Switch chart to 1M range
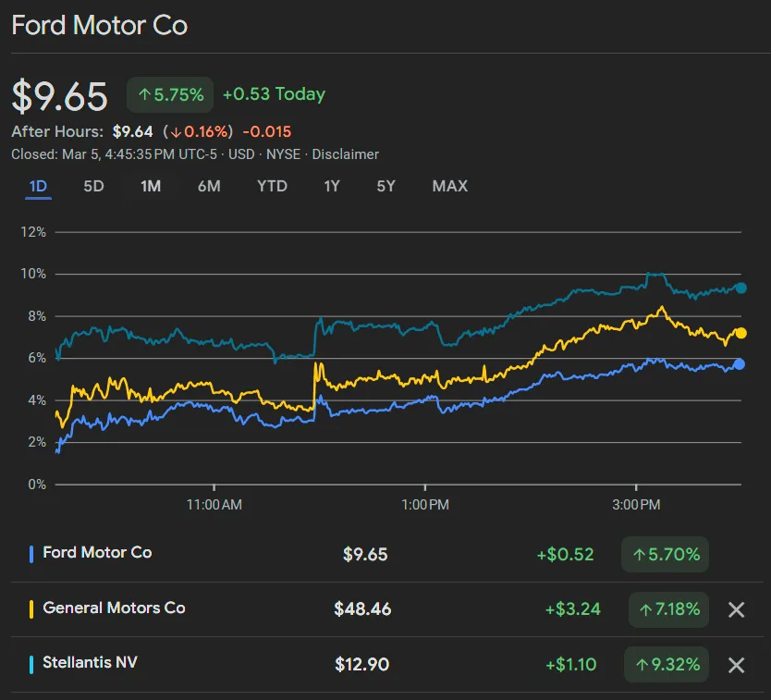Image resolution: width=771 pixels, height=700 pixels. (x=151, y=186)
